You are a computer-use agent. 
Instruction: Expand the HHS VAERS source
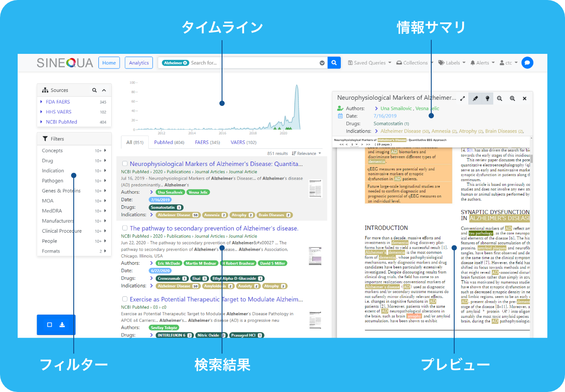(41, 112)
